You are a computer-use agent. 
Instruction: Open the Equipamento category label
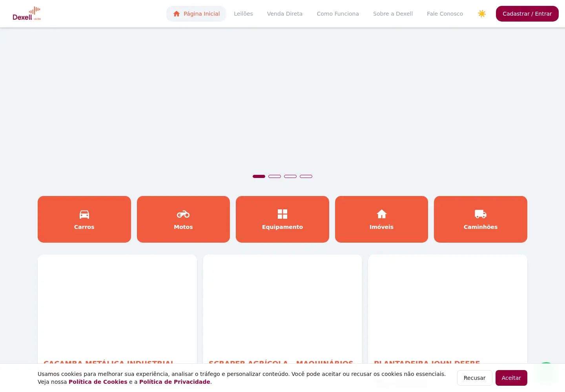tap(282, 227)
